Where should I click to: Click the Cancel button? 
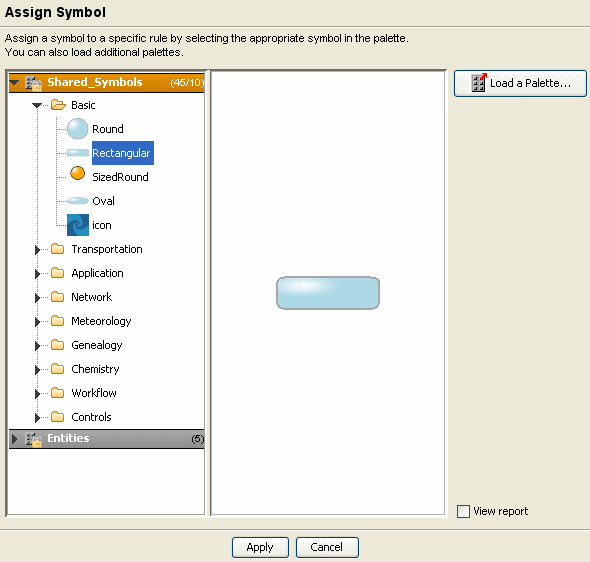[x=327, y=547]
